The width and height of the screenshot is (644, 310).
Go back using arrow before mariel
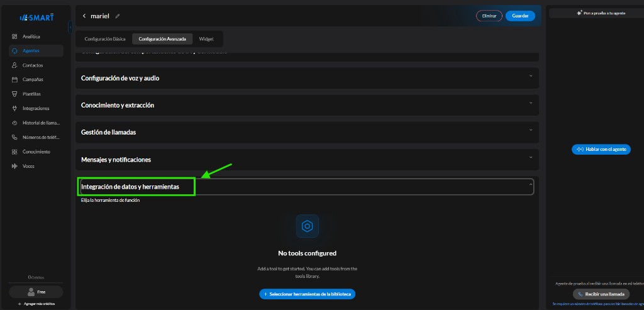(x=84, y=16)
